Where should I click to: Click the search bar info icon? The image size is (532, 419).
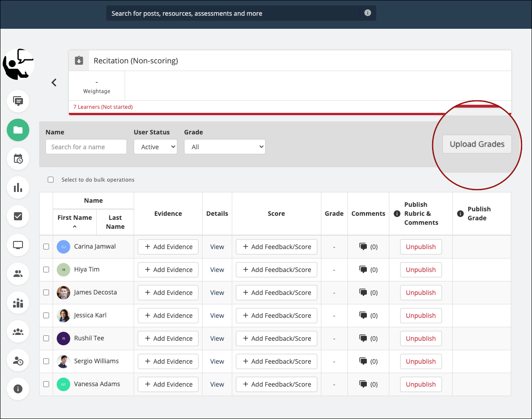[x=368, y=13]
